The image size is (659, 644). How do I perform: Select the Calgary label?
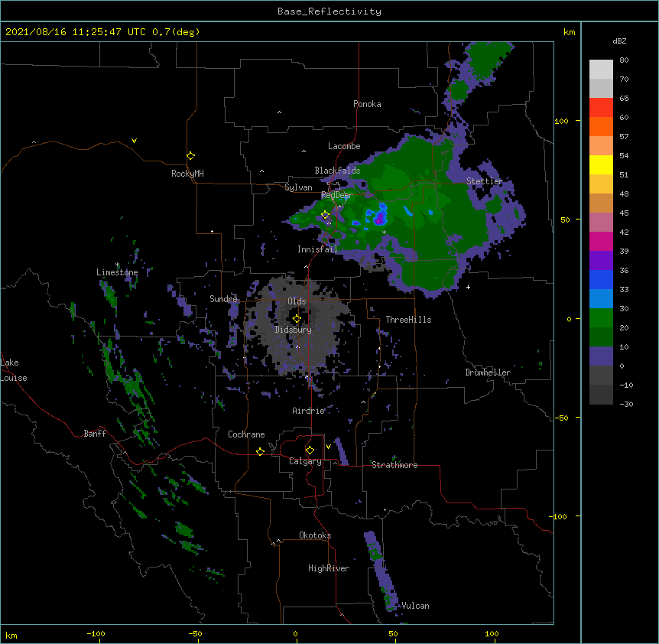point(305,461)
